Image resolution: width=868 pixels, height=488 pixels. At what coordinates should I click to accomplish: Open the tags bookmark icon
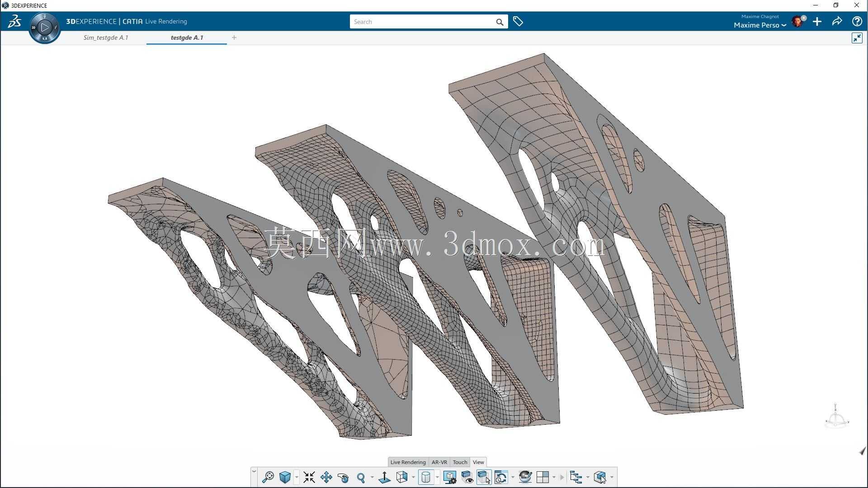[518, 21]
